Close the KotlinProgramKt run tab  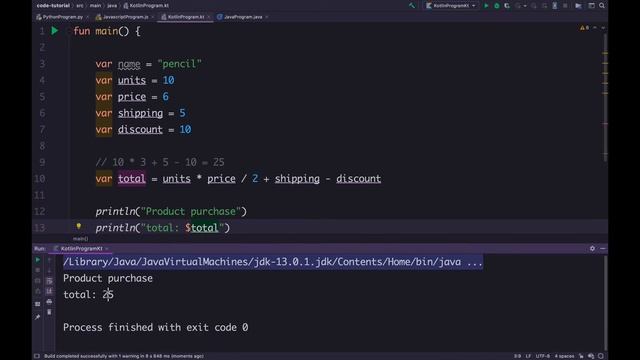(x=107, y=249)
